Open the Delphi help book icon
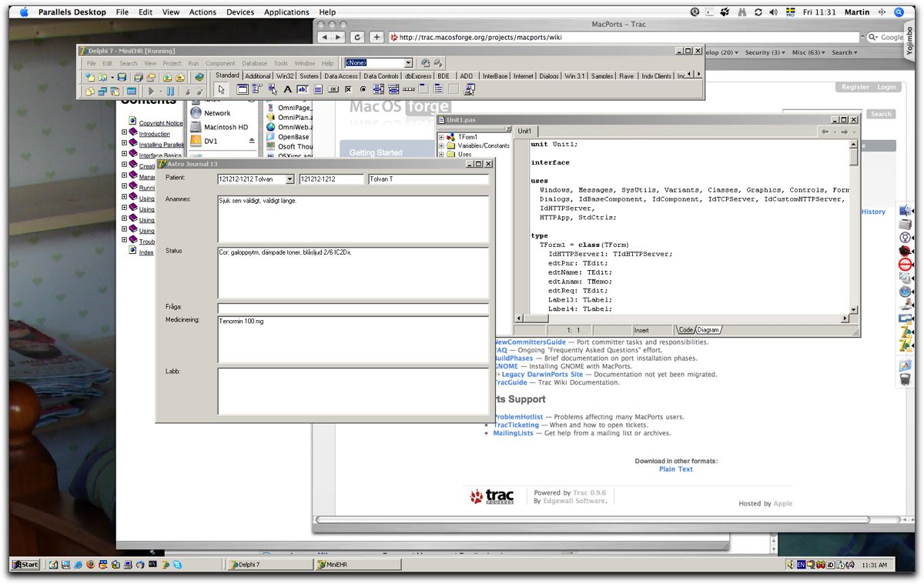This screenshot has height=584, width=924. pyautogui.click(x=199, y=78)
